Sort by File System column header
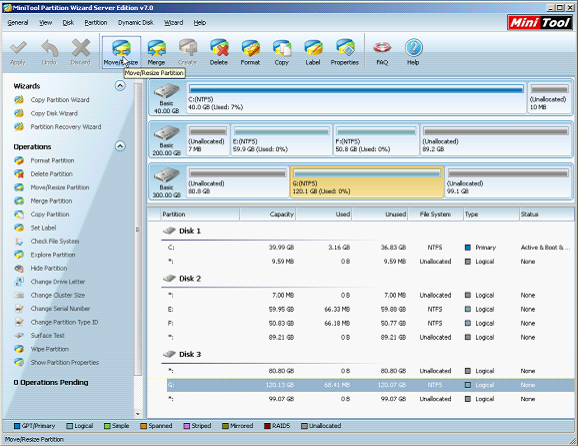Screen dimensions: 578x446 tap(435, 214)
